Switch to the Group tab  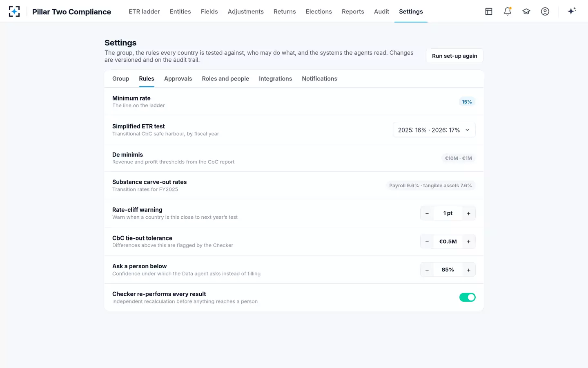[x=120, y=79]
